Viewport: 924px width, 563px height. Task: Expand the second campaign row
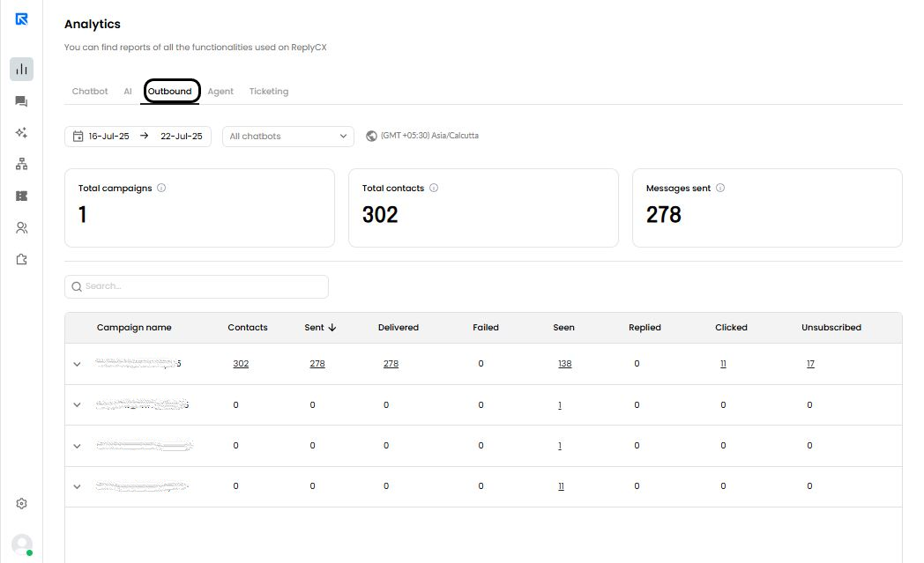(77, 404)
